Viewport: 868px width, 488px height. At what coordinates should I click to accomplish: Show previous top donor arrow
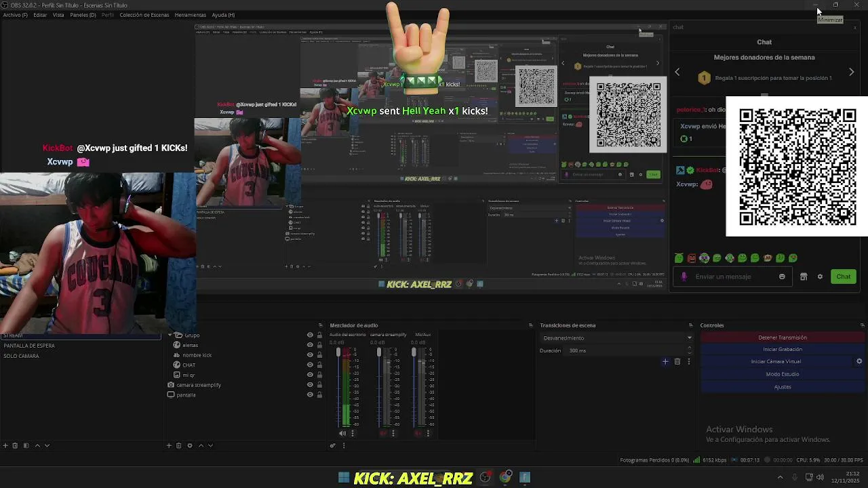coord(677,72)
